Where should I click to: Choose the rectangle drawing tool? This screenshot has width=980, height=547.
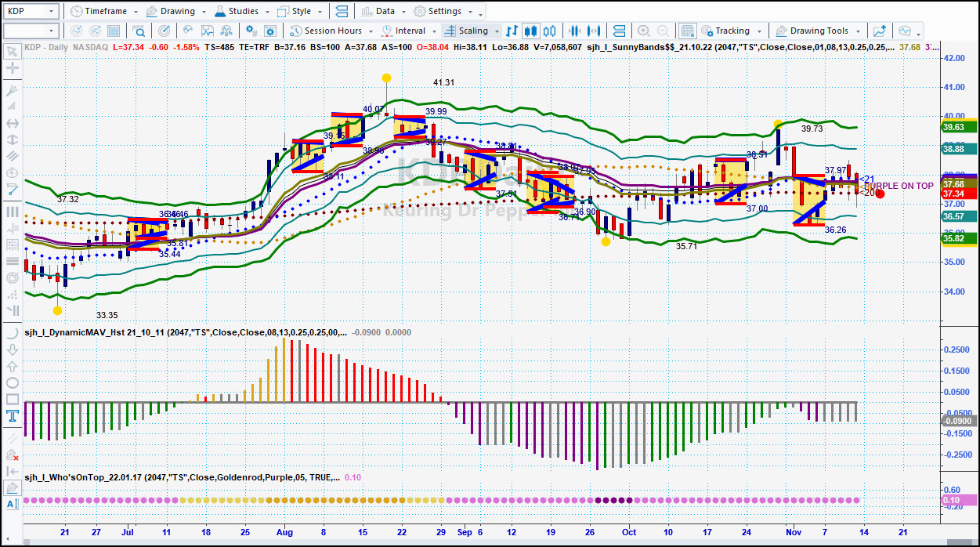[13, 400]
